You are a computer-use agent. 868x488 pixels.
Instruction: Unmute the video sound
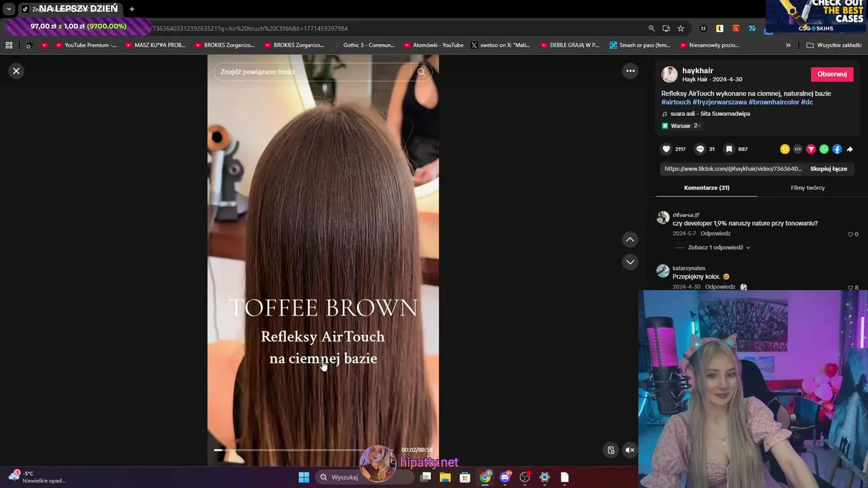630,450
